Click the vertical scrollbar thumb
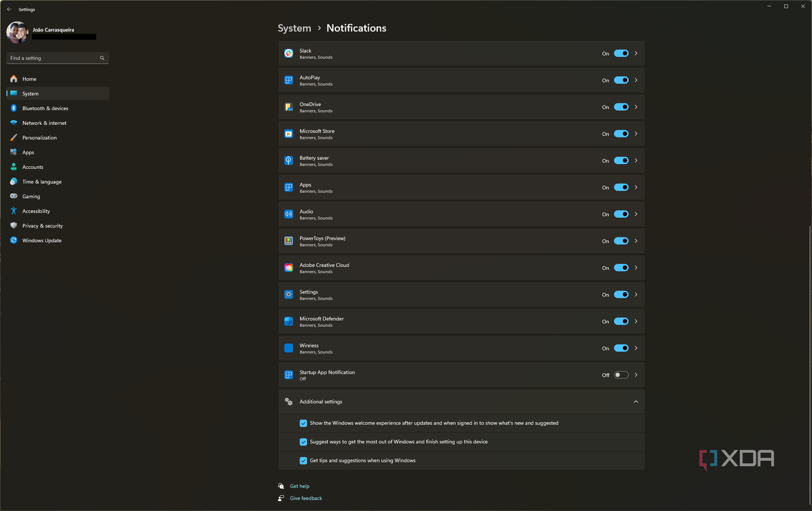This screenshot has height=511, width=812. pos(810,365)
